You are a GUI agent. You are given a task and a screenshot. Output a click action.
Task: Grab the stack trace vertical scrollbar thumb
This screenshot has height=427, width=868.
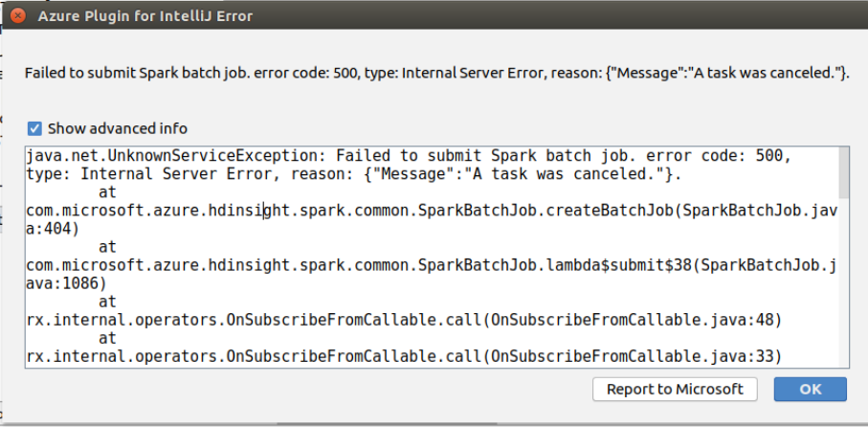click(844, 172)
